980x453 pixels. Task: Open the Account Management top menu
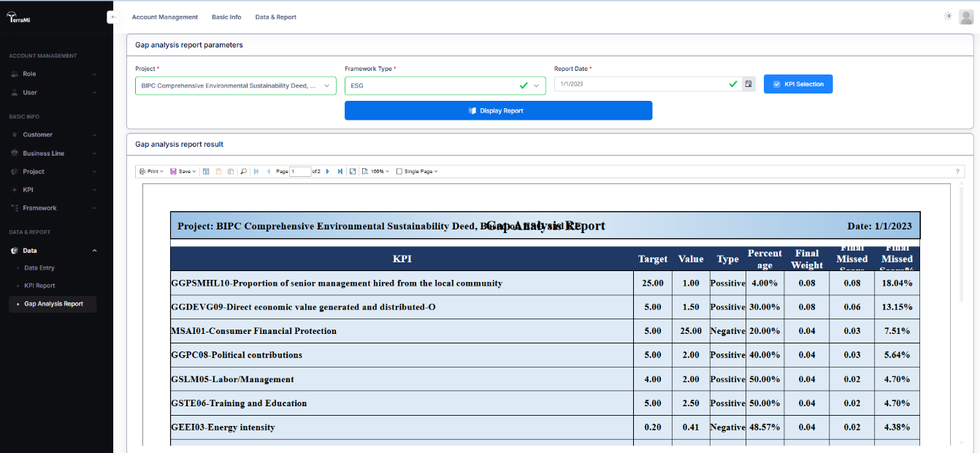pyautogui.click(x=164, y=17)
